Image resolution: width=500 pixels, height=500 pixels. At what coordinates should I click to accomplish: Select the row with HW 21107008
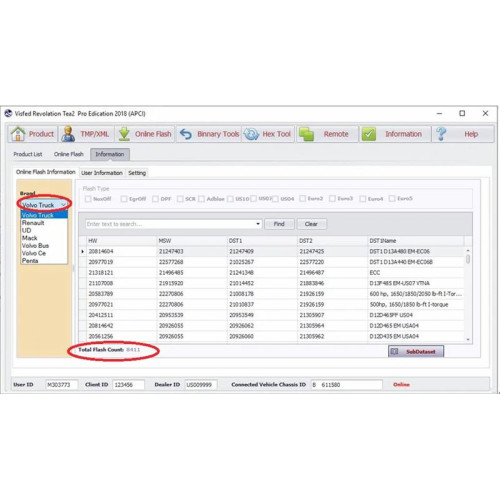(x=272, y=283)
